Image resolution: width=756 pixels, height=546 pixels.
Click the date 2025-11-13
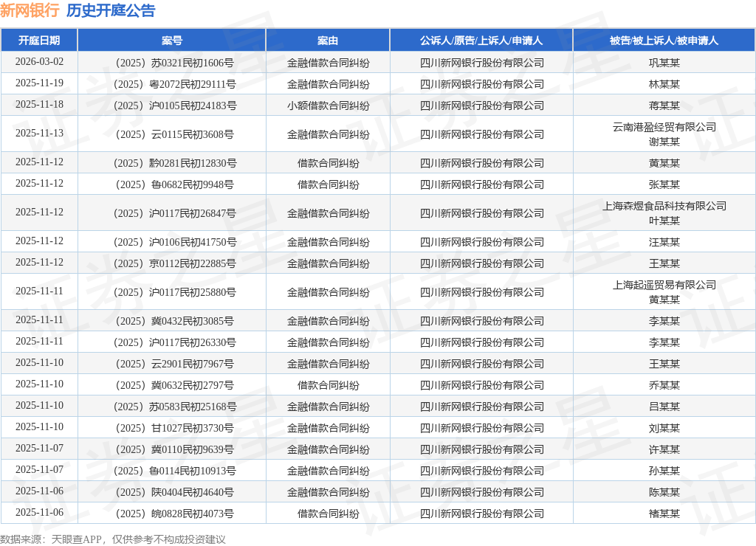point(39,133)
